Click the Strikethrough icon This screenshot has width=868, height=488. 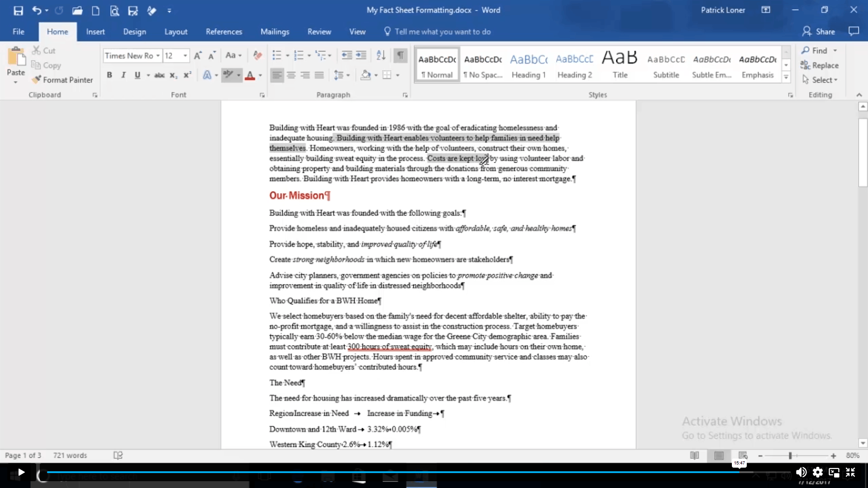pyautogui.click(x=159, y=75)
